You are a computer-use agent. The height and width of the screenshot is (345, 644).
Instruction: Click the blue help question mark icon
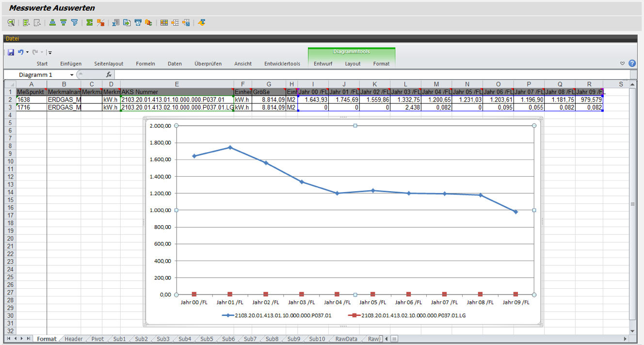point(632,63)
